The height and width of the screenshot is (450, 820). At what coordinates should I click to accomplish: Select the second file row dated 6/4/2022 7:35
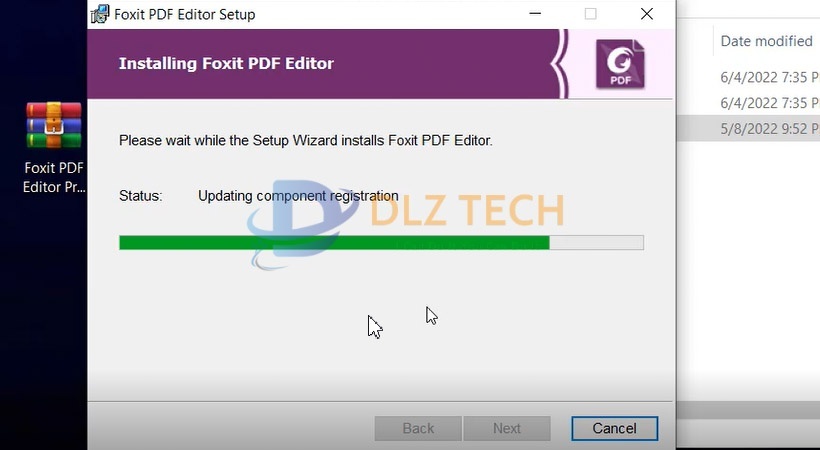748,103
